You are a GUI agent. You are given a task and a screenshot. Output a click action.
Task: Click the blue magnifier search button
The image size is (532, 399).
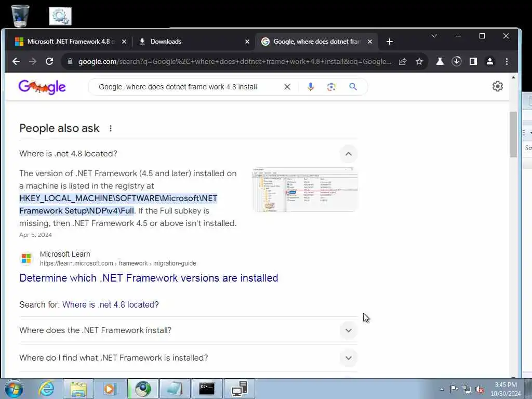353,87
